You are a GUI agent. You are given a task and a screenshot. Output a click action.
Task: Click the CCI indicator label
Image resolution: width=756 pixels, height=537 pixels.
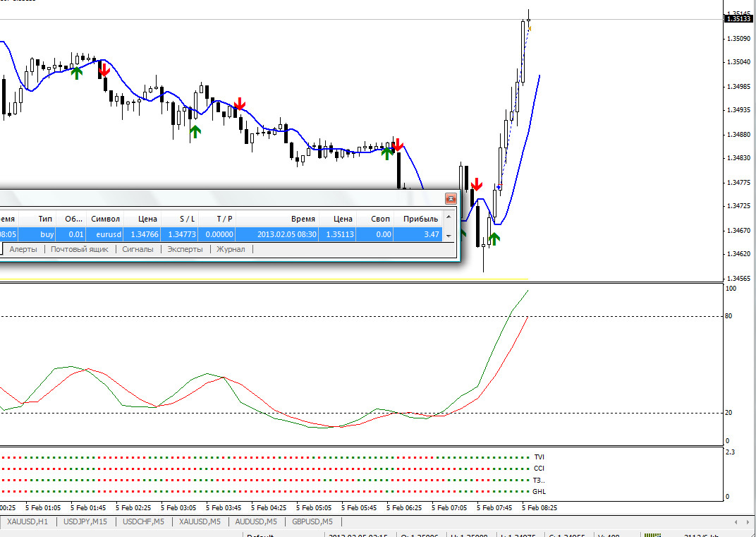tap(539, 469)
